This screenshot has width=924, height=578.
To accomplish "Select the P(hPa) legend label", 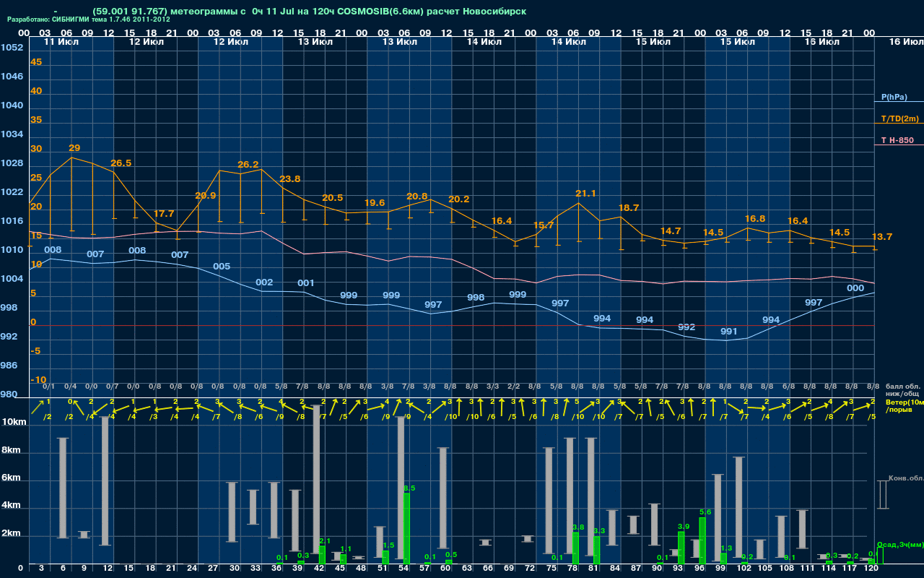I will pos(894,97).
